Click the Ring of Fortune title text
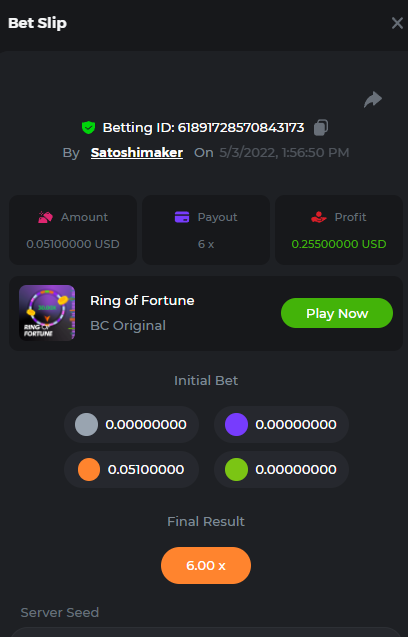The height and width of the screenshot is (637, 408). (142, 301)
